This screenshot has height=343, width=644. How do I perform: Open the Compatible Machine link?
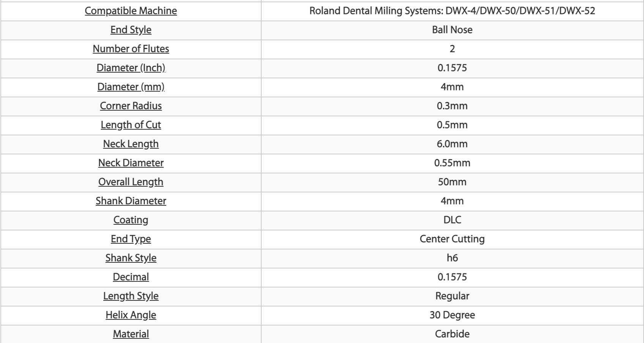click(131, 11)
